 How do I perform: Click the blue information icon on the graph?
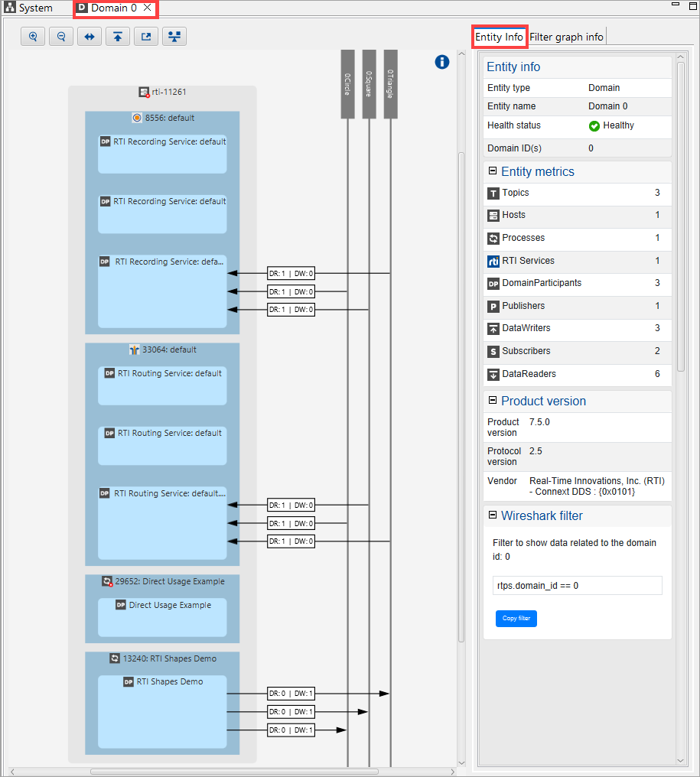(442, 62)
